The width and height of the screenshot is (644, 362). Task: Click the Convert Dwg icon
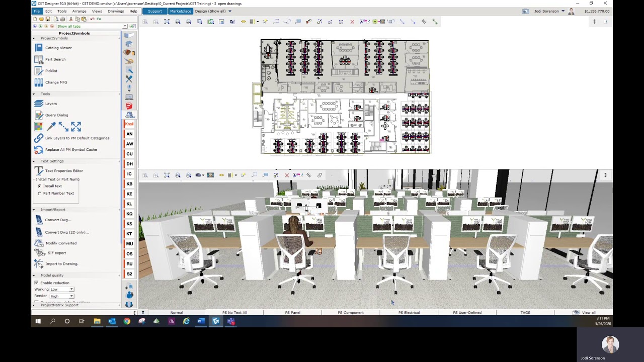[39, 220]
